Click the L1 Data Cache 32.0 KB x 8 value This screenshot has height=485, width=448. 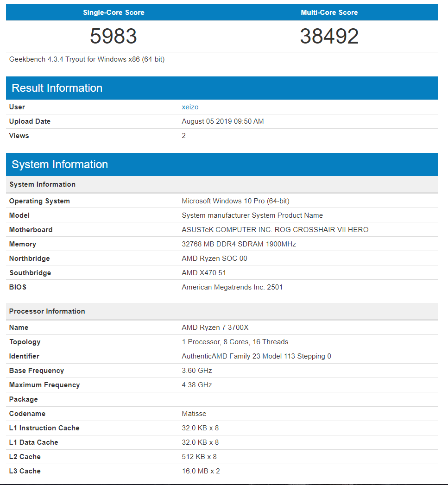pos(200,443)
